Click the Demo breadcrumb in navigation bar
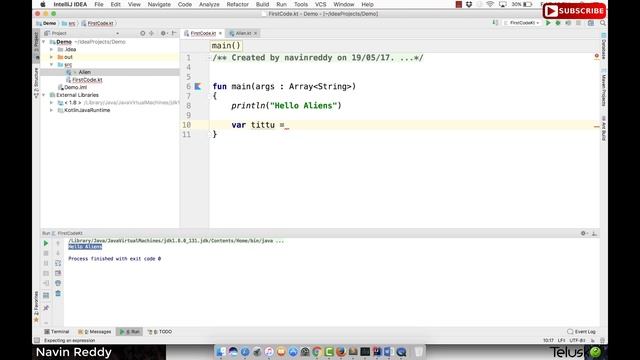Screen dimensions: 640x360 click(x=47, y=23)
